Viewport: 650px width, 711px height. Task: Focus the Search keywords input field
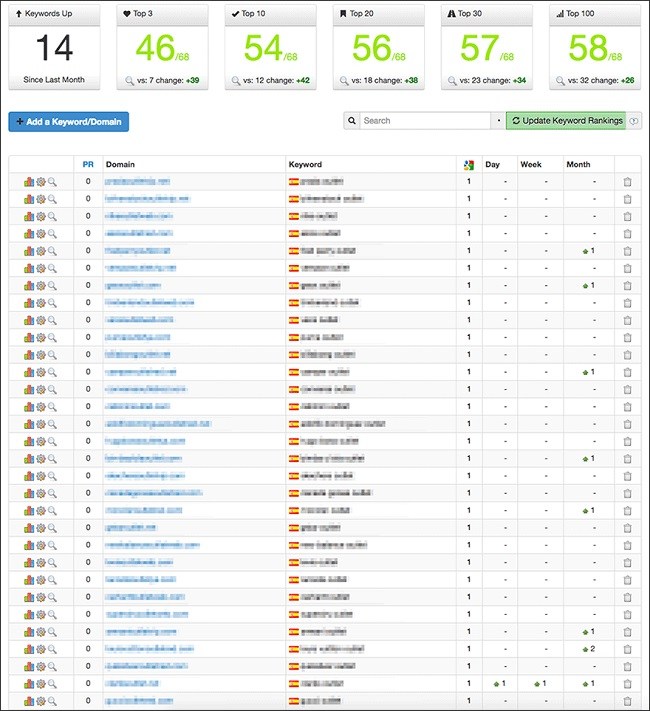425,121
